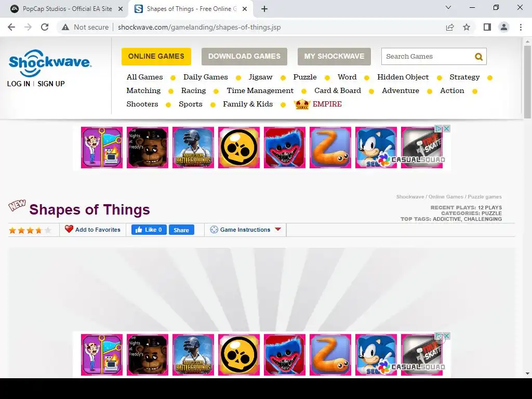The image size is (532, 399).
Task: Click Brawl Stars skull icon in top ad
Action: (x=239, y=148)
